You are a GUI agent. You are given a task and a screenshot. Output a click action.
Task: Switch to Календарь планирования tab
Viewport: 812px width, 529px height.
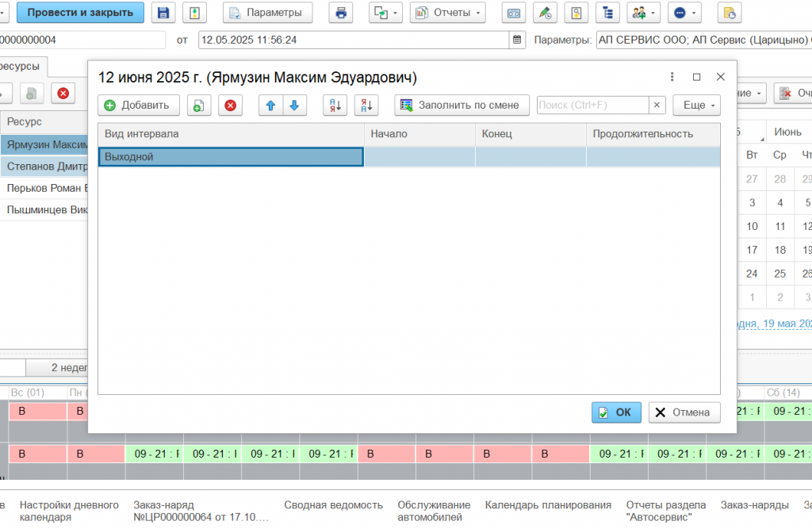tap(548, 505)
